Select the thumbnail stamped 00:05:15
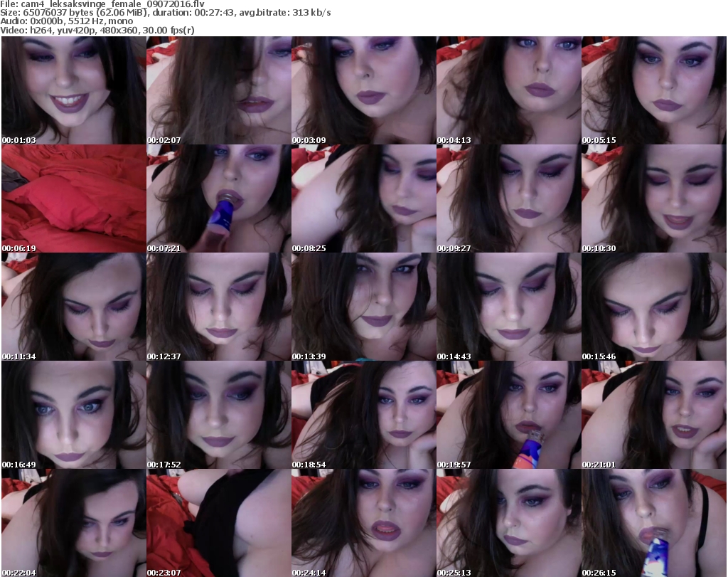This screenshot has height=577, width=728. pyautogui.click(x=654, y=90)
